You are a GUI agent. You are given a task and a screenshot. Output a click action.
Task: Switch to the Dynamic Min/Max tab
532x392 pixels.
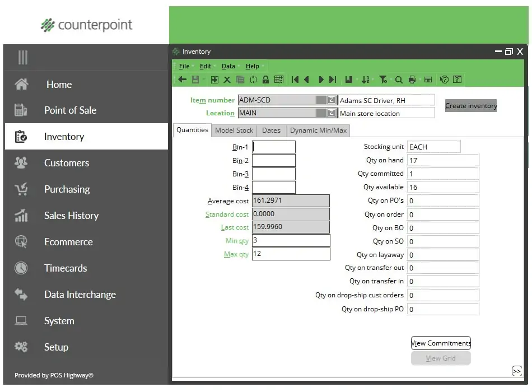(x=318, y=130)
